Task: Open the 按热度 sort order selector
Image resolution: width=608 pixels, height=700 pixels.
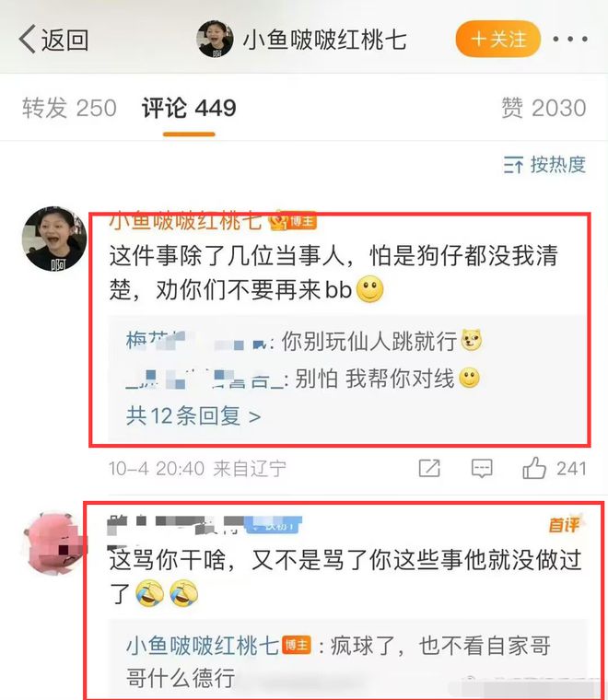Action: pos(544,165)
